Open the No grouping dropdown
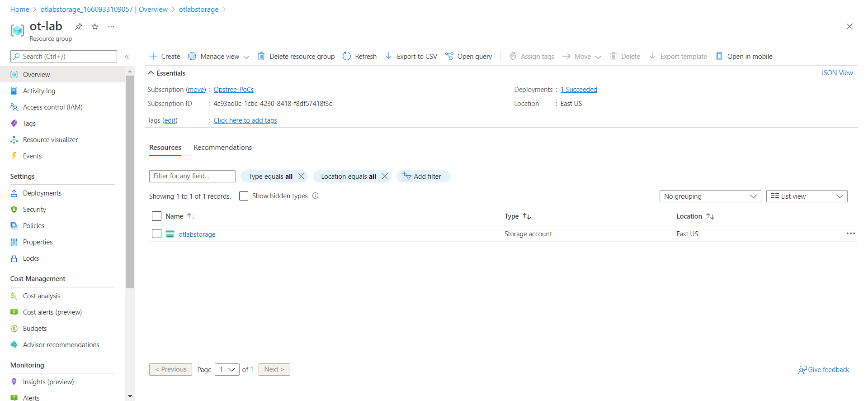Screen dimensions: 868x401 point(710,196)
